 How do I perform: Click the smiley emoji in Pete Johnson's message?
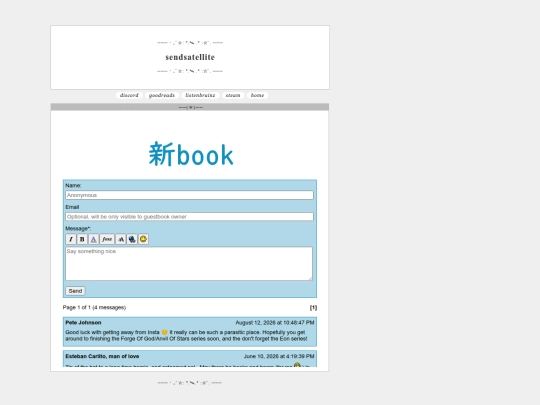164,332
